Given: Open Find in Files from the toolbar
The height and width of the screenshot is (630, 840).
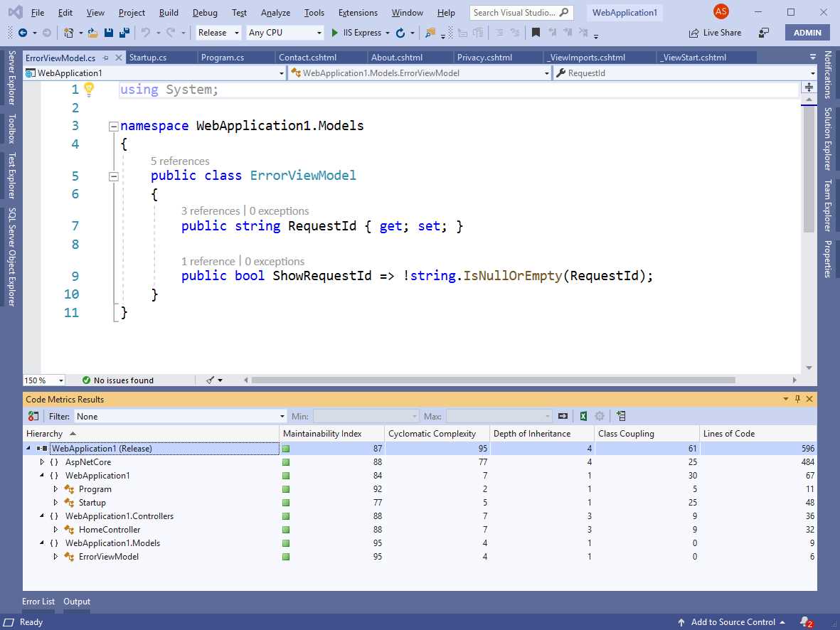Looking at the screenshot, I should coord(432,33).
